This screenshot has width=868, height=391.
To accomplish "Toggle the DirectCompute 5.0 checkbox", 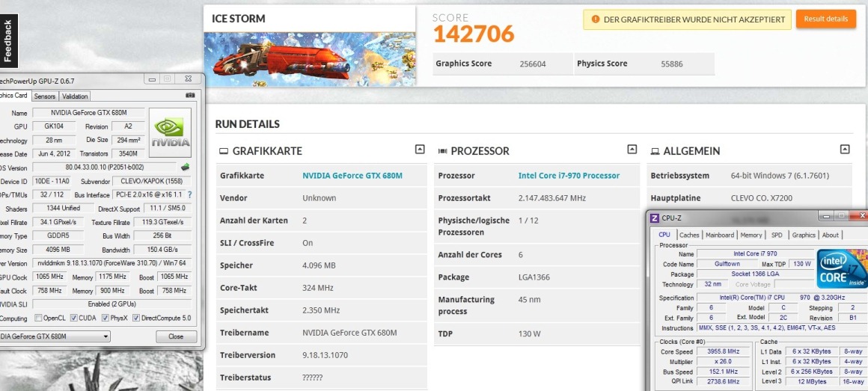I will tap(136, 318).
